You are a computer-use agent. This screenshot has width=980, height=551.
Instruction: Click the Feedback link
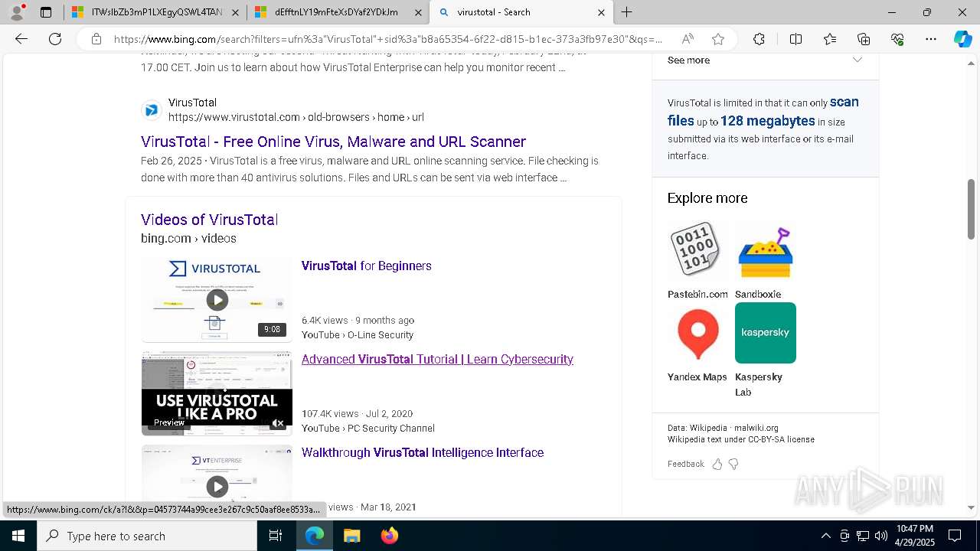tap(685, 464)
